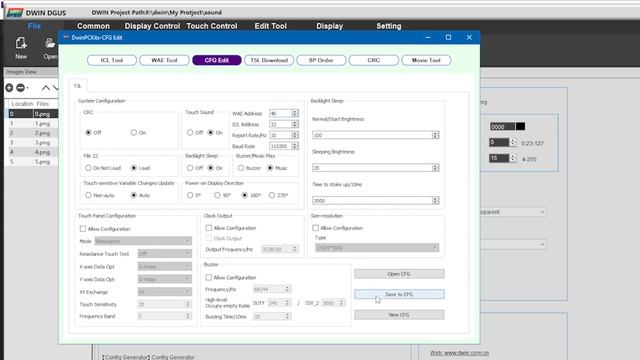Image resolution: width=640 pixels, height=360 pixels.
Task: Select Do Not Load for File 22
Action: [88, 168]
